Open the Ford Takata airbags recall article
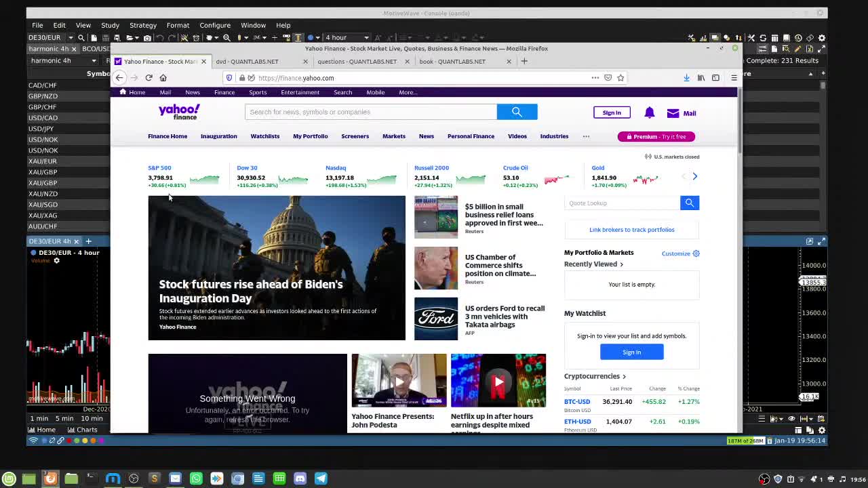 pos(505,317)
